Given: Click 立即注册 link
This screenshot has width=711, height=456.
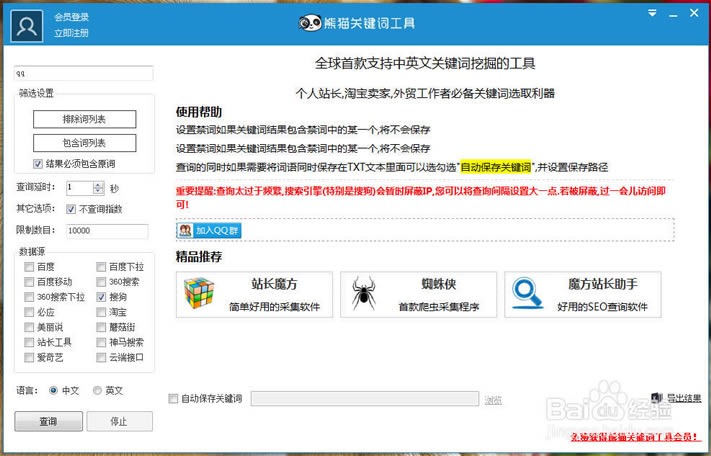Looking at the screenshot, I should pyautogui.click(x=72, y=33).
